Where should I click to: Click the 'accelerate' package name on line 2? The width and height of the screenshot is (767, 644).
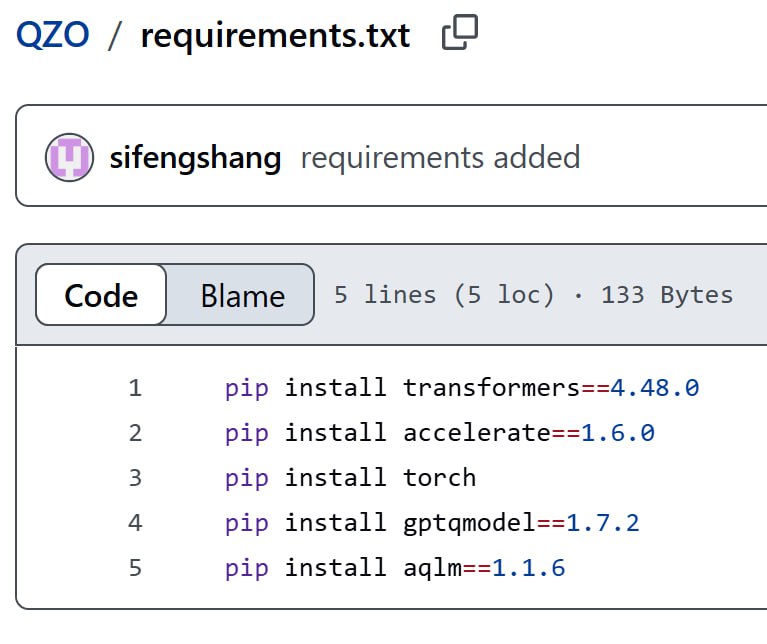point(476,433)
